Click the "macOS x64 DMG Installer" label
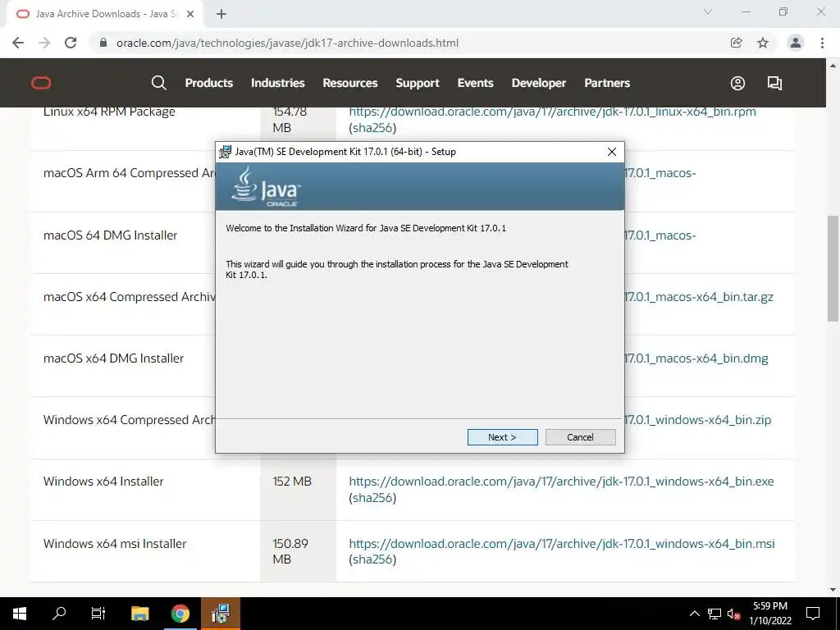The image size is (840, 630). (x=113, y=358)
